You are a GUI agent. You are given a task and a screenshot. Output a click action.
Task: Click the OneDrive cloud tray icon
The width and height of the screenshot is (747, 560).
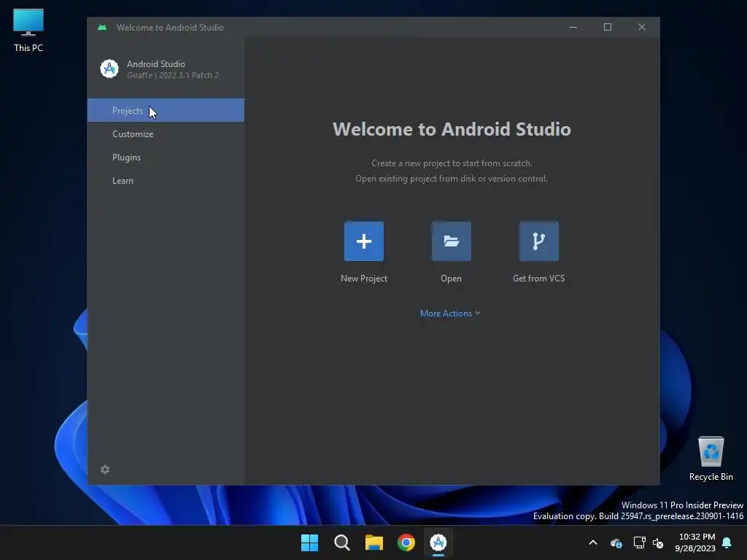click(616, 542)
